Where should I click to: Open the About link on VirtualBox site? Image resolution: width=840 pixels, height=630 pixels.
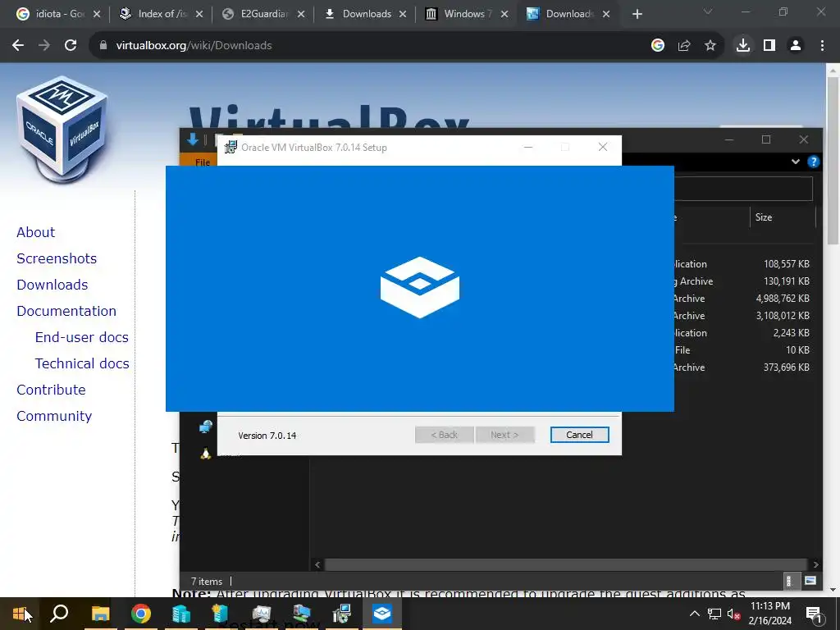(x=35, y=232)
